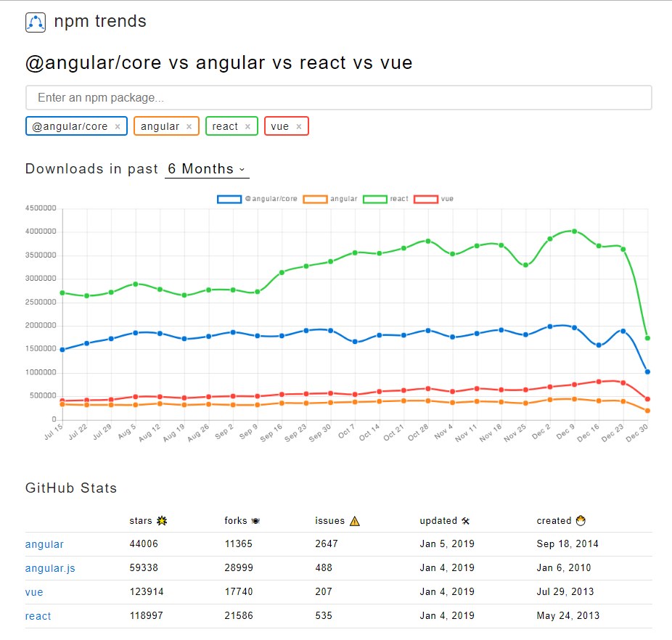Click the 'stars' column header text
This screenshot has height=640, width=672.
[x=141, y=521]
